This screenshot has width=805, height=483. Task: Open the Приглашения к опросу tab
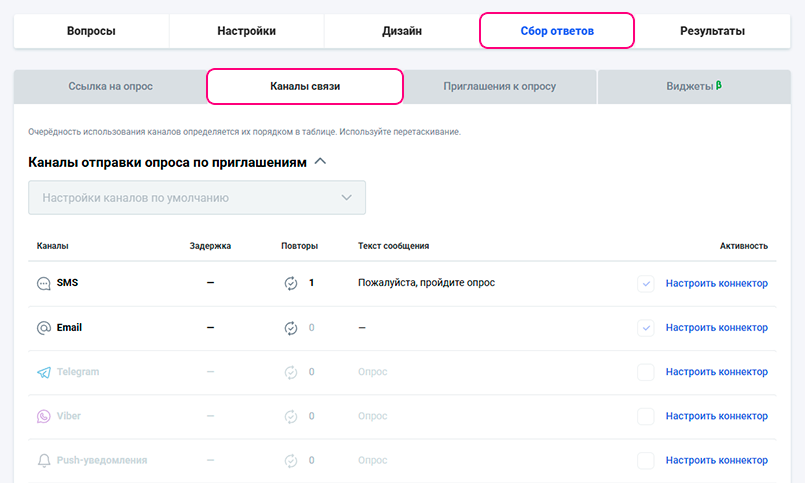499,87
